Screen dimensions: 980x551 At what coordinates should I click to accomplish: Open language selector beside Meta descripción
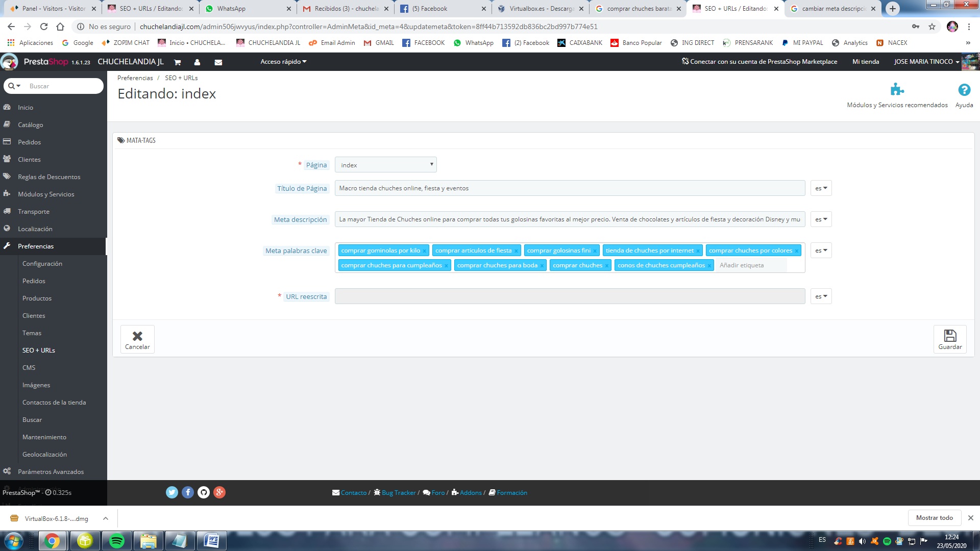point(821,219)
